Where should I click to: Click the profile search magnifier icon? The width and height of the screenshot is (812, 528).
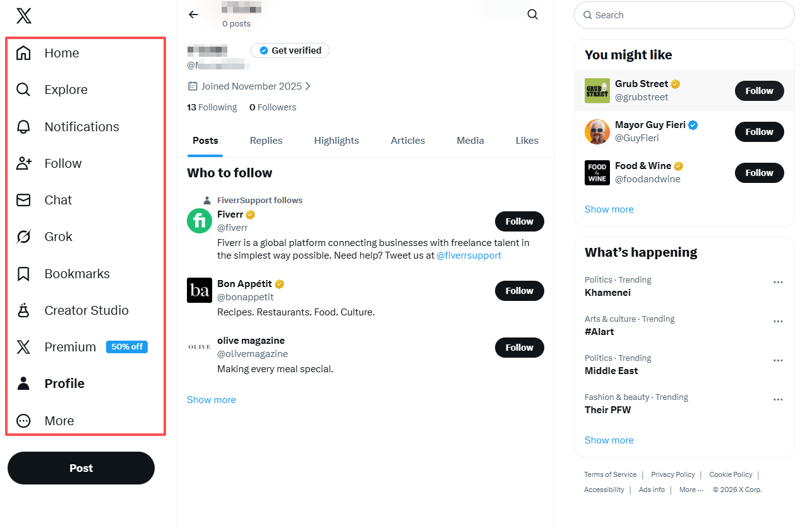(533, 15)
